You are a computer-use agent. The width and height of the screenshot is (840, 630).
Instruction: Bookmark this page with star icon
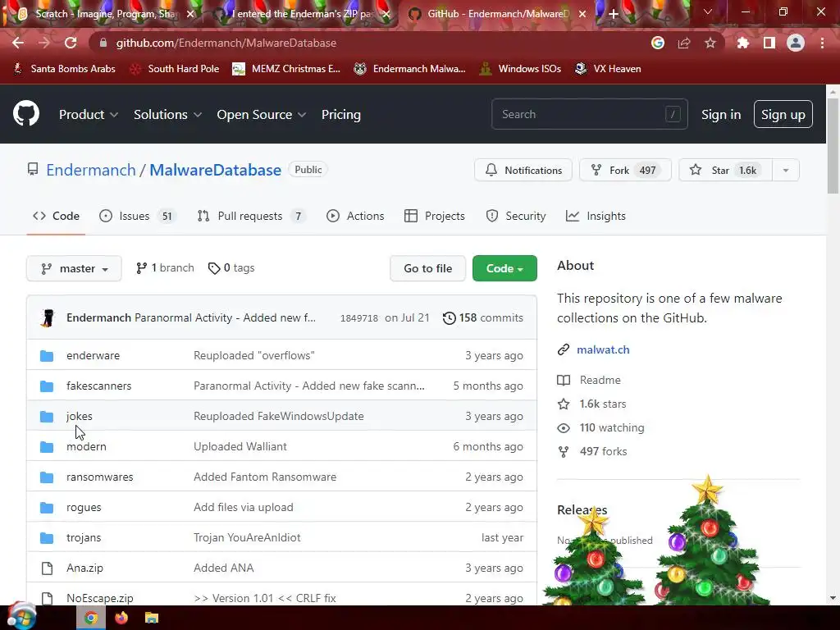click(710, 43)
